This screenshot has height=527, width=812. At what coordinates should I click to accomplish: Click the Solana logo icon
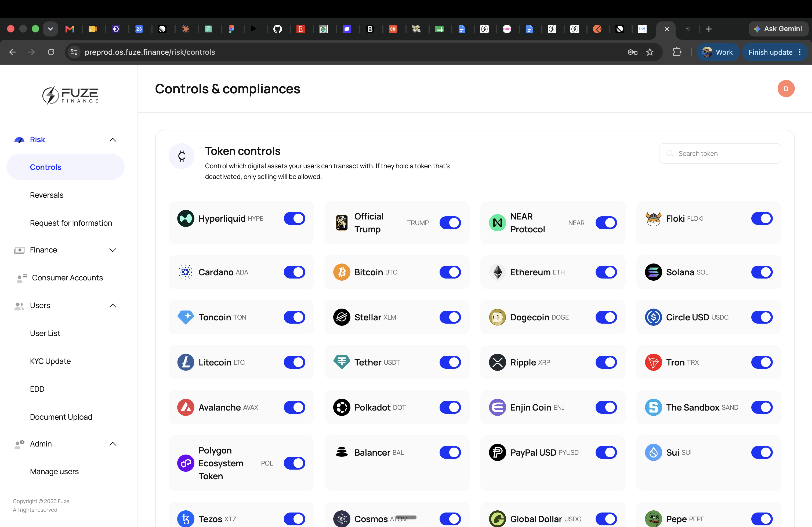pos(653,272)
